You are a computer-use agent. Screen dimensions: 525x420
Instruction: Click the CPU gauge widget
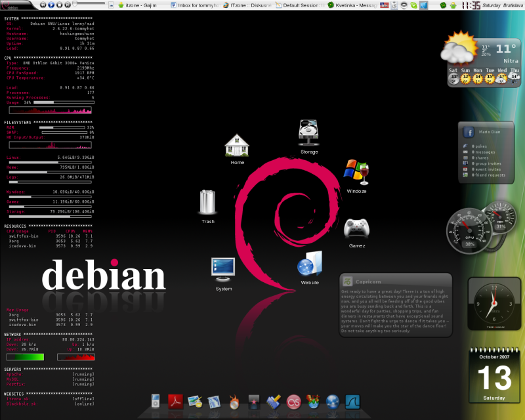[469, 231]
